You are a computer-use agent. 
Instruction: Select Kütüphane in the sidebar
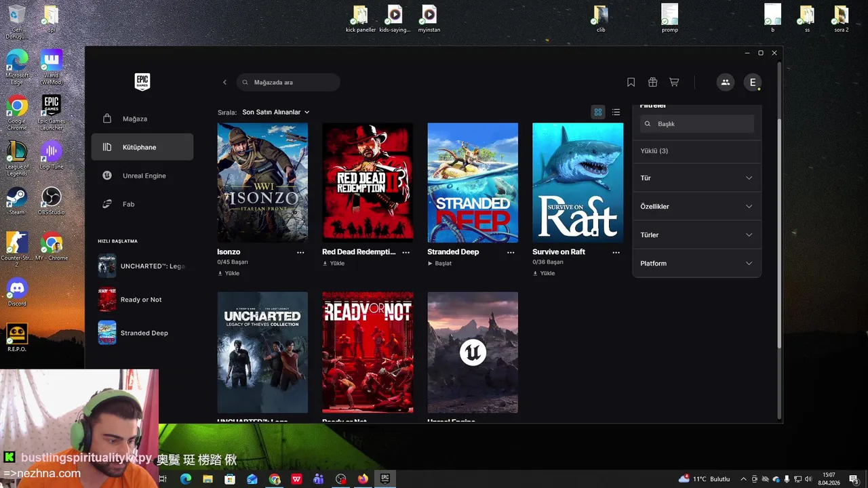(x=142, y=147)
